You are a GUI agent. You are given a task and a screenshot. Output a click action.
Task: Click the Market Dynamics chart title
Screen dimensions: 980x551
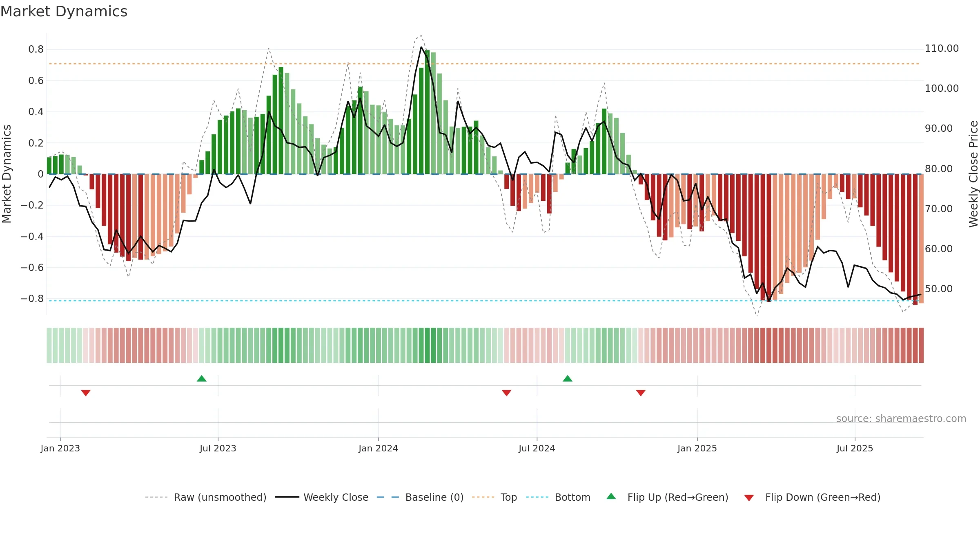(x=64, y=11)
